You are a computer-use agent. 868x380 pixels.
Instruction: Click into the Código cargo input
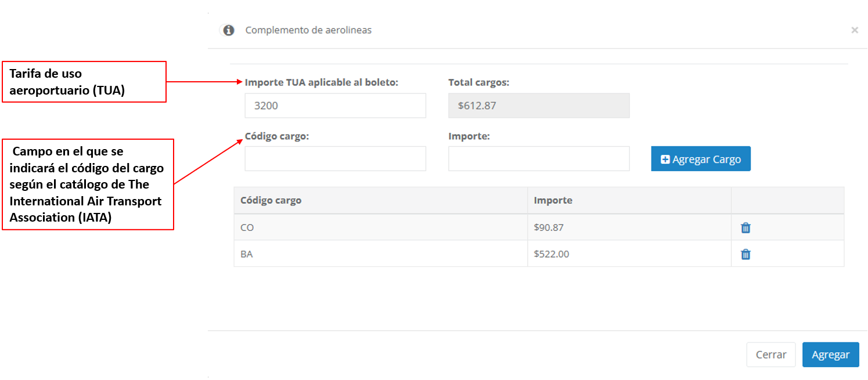point(335,158)
